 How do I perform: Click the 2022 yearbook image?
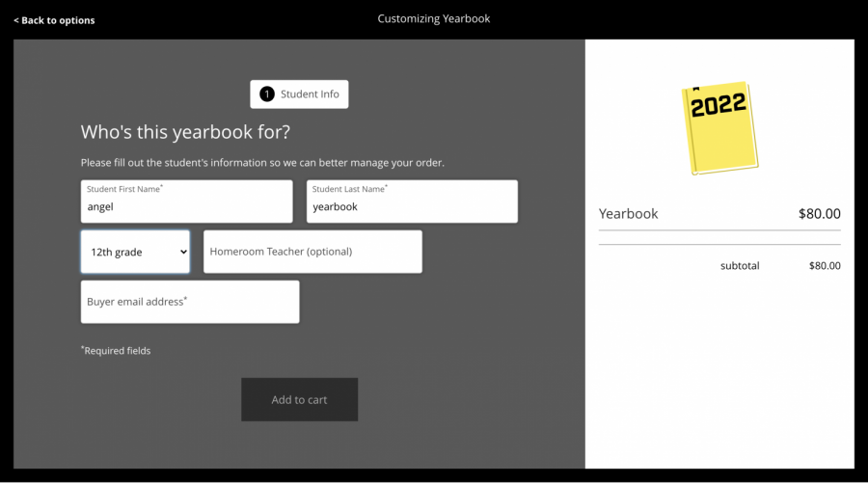point(719,128)
